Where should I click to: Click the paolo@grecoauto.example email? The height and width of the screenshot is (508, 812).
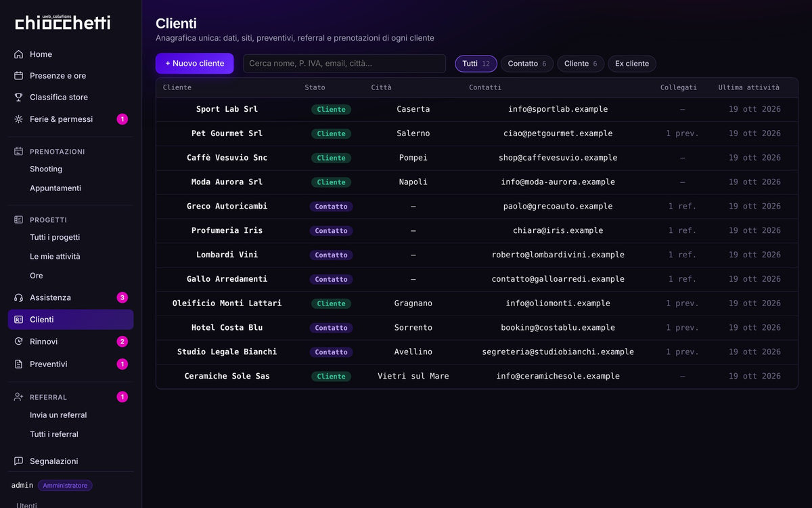[558, 207]
